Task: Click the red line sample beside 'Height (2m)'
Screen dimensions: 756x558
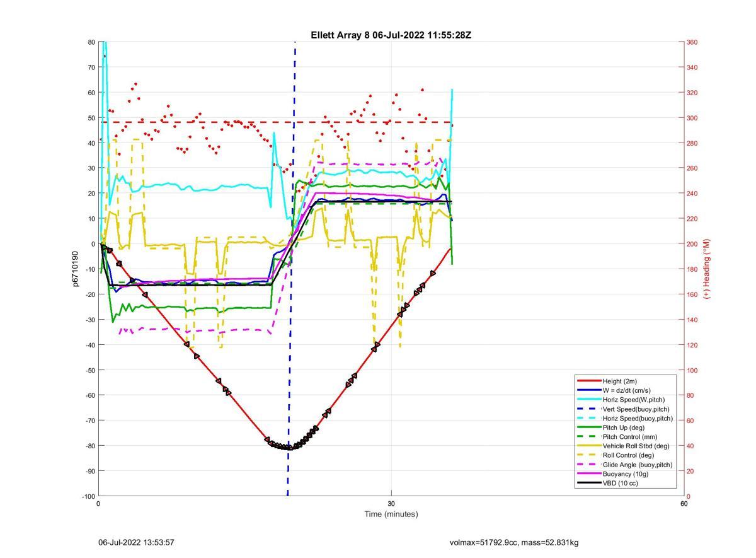Action: (x=589, y=381)
